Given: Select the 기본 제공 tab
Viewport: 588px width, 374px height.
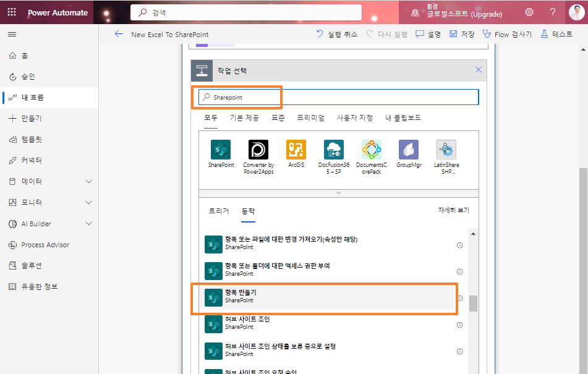Looking at the screenshot, I should point(244,117).
